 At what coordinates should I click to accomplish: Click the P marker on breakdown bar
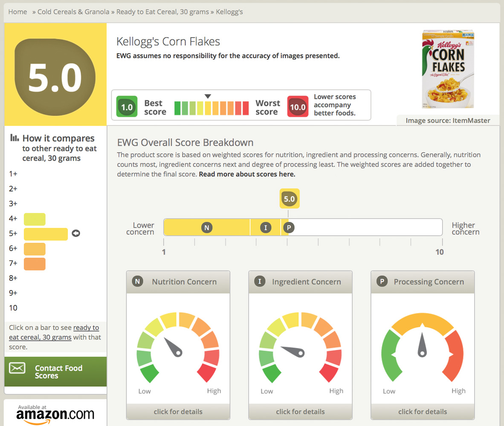289,227
